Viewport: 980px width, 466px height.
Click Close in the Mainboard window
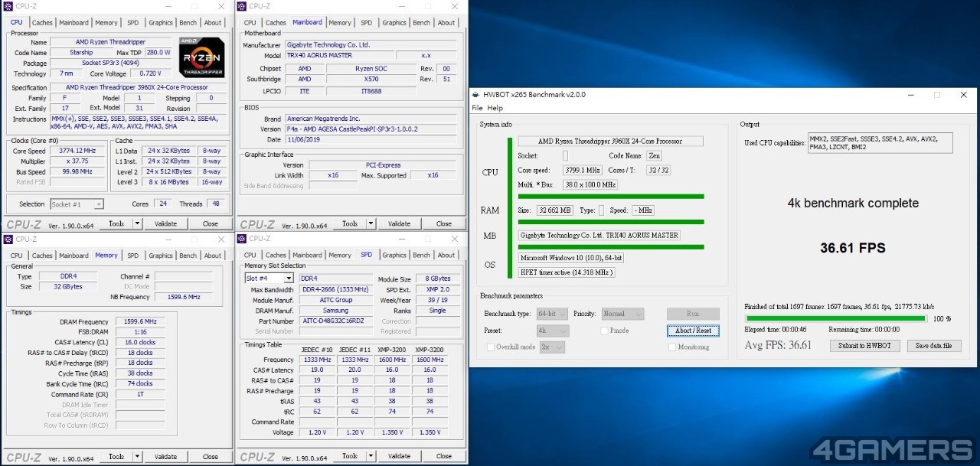(444, 224)
